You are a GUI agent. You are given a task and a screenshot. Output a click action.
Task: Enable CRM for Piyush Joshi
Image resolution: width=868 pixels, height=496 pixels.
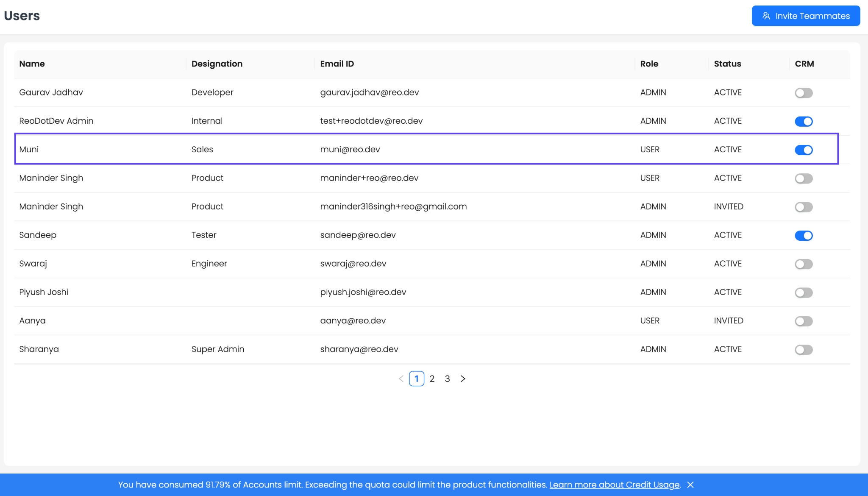click(x=803, y=293)
